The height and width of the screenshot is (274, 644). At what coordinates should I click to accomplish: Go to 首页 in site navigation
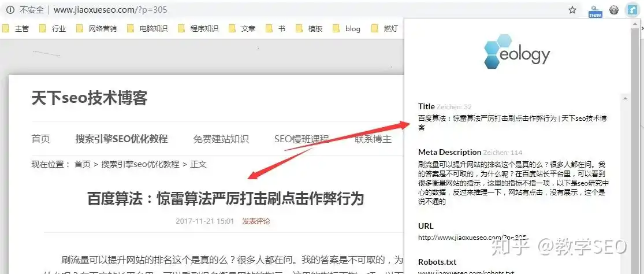point(40,139)
